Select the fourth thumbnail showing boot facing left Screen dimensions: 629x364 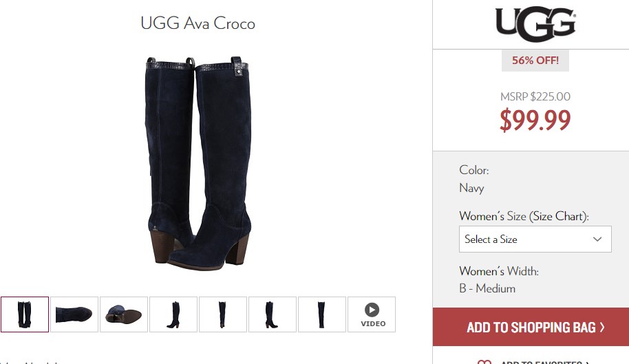(173, 314)
